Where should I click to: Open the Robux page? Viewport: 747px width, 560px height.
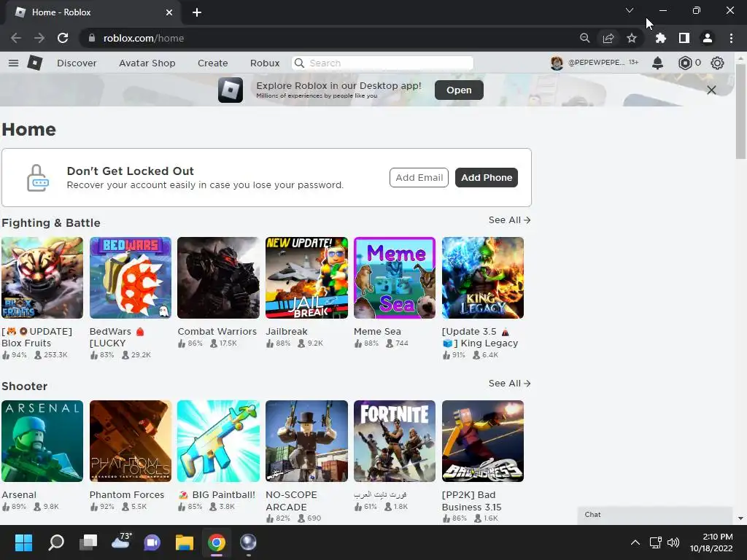265,63
